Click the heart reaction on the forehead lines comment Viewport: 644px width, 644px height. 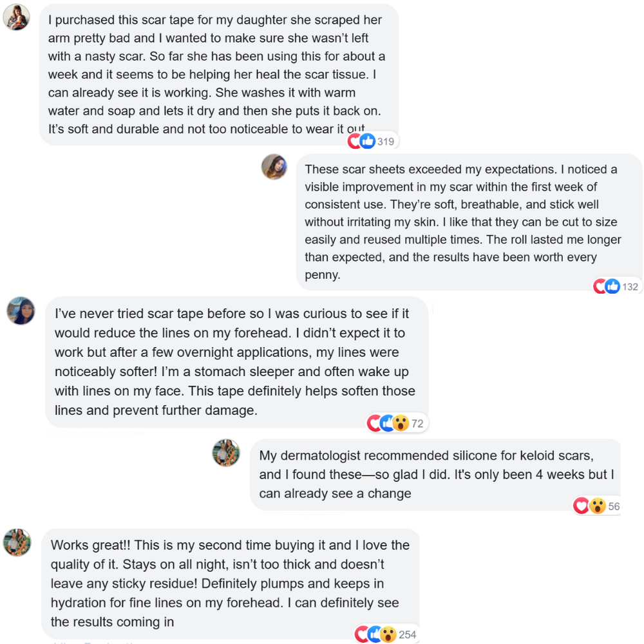pyautogui.click(x=375, y=423)
